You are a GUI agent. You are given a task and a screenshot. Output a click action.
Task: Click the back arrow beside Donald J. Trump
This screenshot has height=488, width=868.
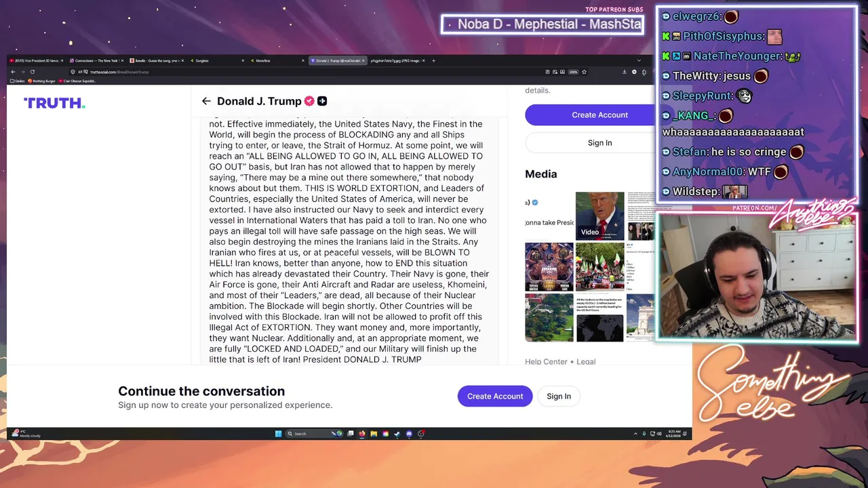click(x=206, y=101)
